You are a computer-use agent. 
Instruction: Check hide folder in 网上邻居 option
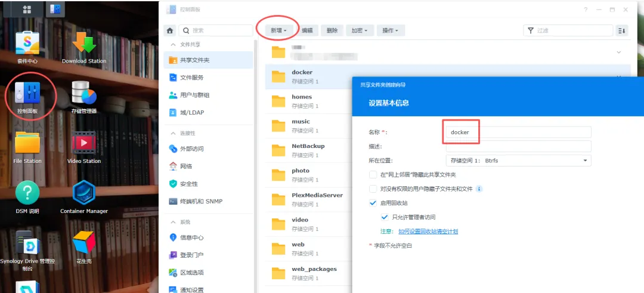point(373,175)
